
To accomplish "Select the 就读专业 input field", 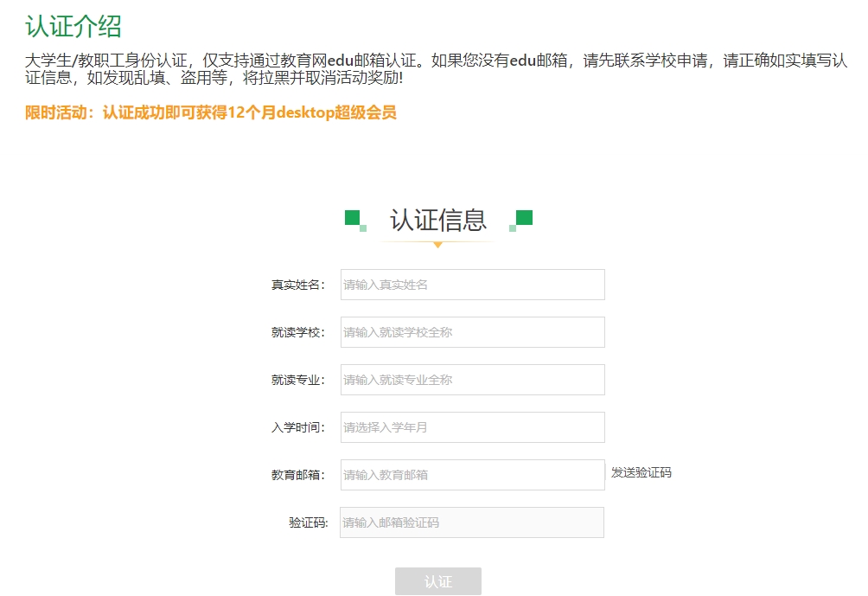I will pyautogui.click(x=472, y=380).
